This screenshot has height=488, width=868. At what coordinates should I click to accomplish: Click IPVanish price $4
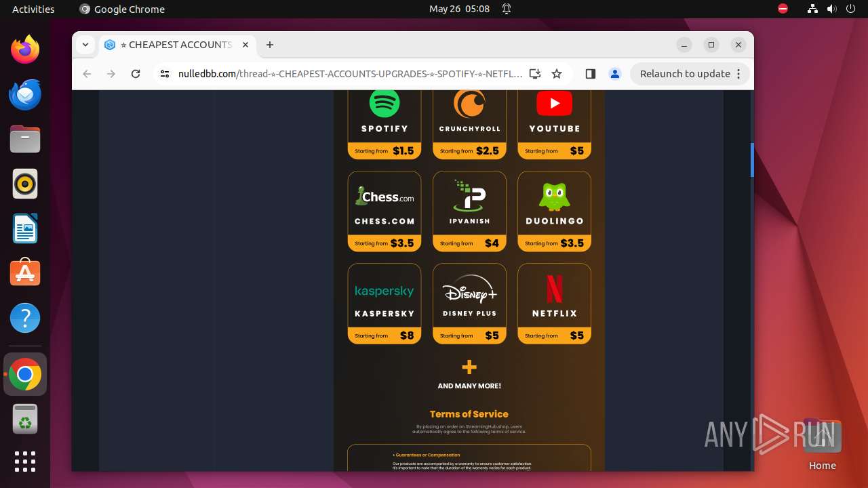(492, 243)
